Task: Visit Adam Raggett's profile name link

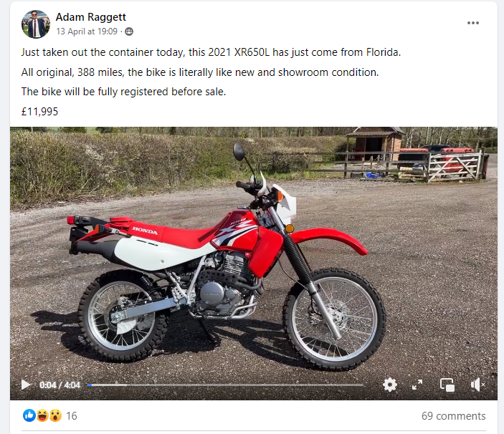Action: click(90, 17)
